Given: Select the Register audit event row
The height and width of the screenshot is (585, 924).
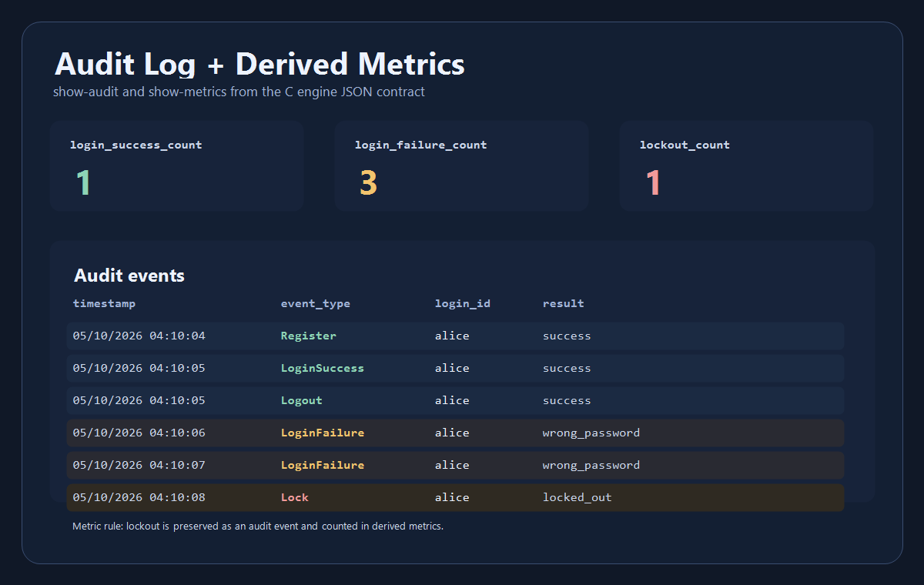Looking at the screenshot, I should (x=455, y=336).
